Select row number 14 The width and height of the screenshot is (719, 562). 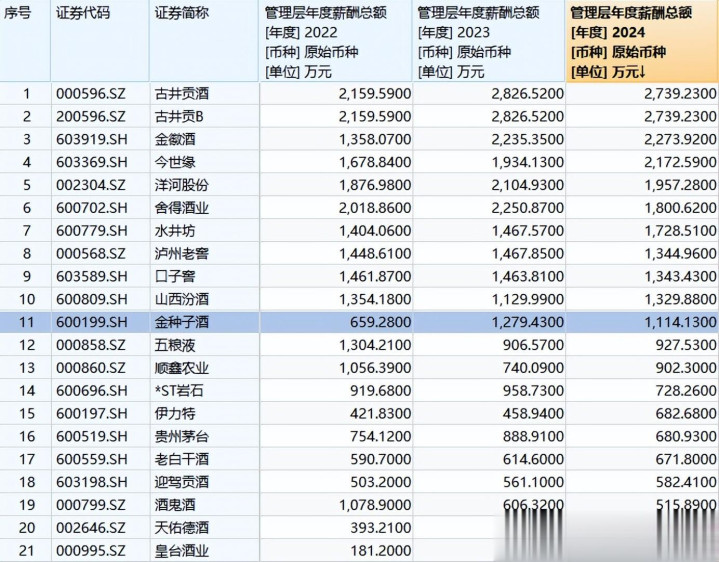[x=27, y=391]
